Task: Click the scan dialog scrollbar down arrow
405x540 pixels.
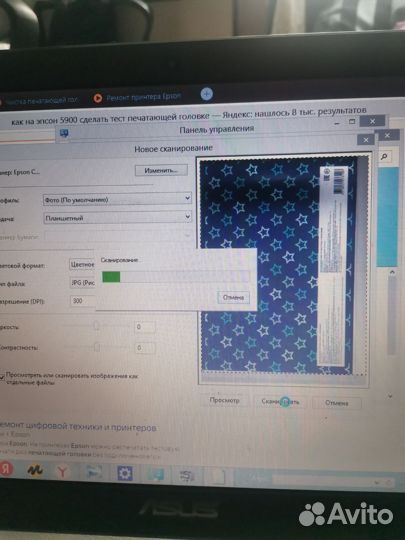Action: pos(390,396)
